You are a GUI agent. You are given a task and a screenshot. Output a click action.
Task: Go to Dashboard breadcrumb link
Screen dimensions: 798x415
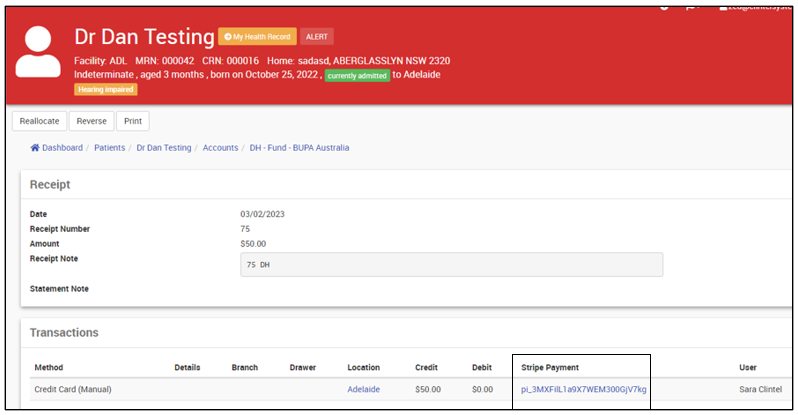point(62,148)
